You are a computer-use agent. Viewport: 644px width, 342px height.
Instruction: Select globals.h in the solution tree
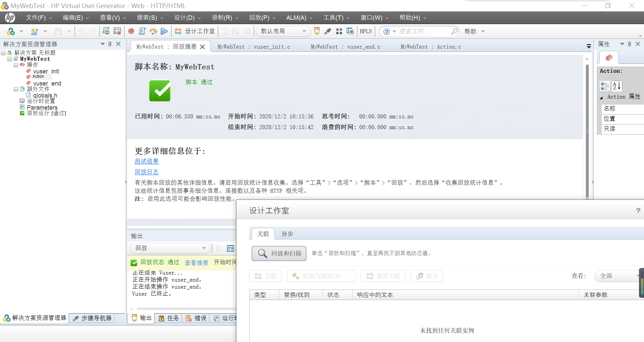45,96
